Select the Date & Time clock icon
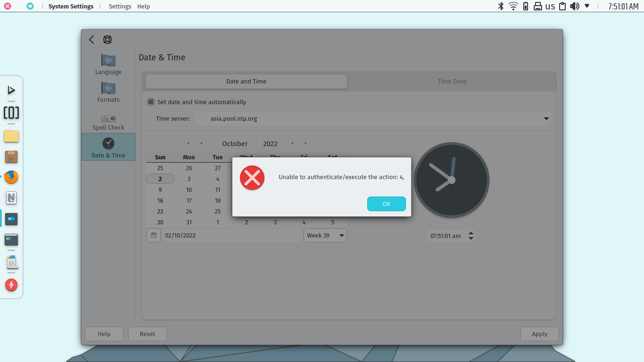 [108, 143]
